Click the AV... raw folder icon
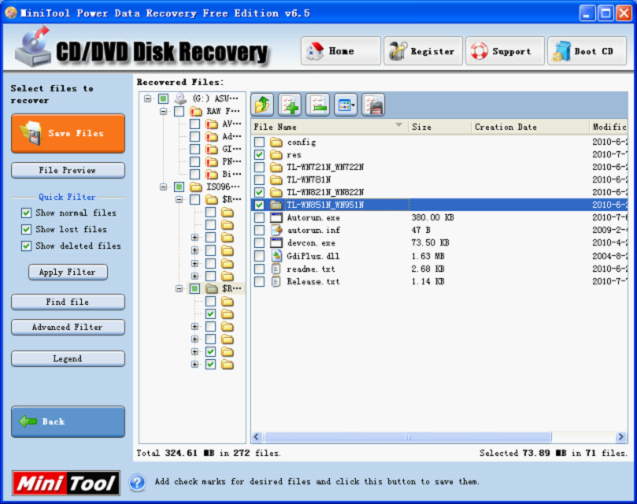This screenshot has width=637, height=504. pyautogui.click(x=211, y=124)
